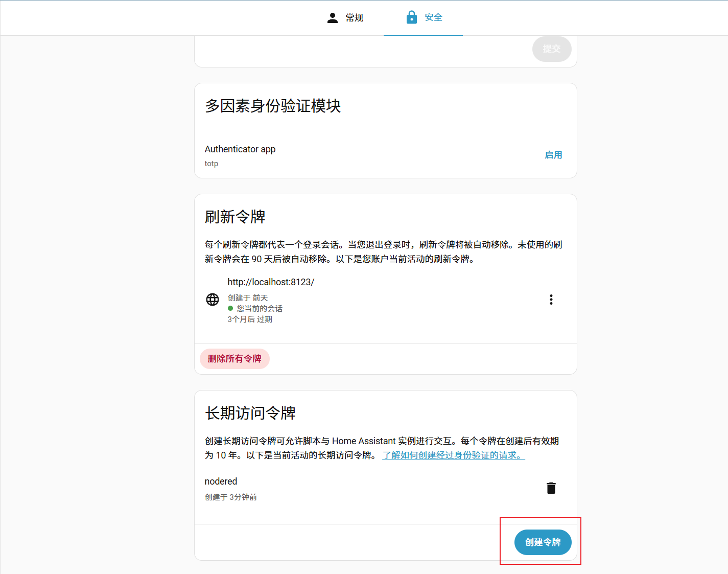Viewport: 728px width, 574px height.
Task: Click the http://localhost:8123/ session entry
Action: click(x=271, y=282)
